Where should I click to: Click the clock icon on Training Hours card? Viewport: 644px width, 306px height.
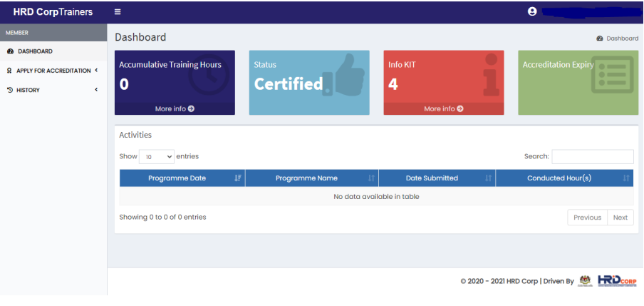pos(209,76)
